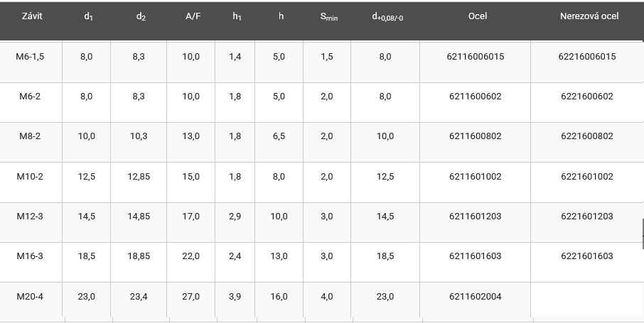Image resolution: width=644 pixels, height=323 pixels.
Task: Click the vertical scrollbar at right edge
Action: [x=642, y=234]
